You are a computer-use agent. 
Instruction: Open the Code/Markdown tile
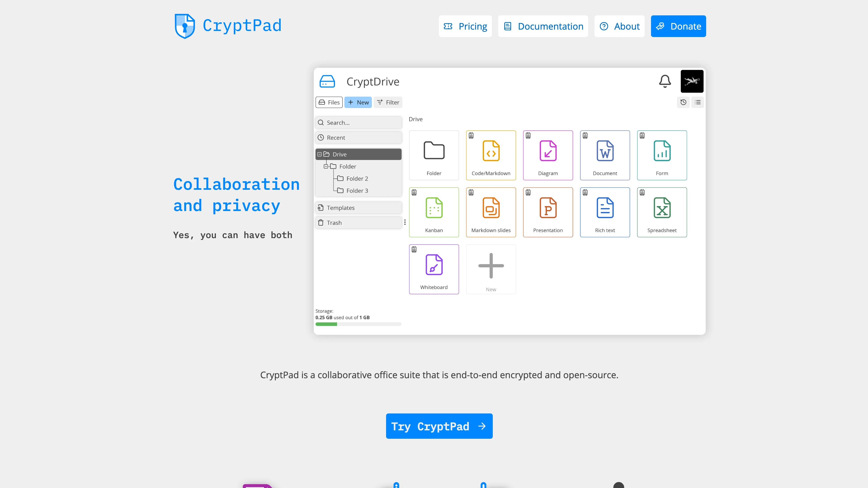(491, 155)
